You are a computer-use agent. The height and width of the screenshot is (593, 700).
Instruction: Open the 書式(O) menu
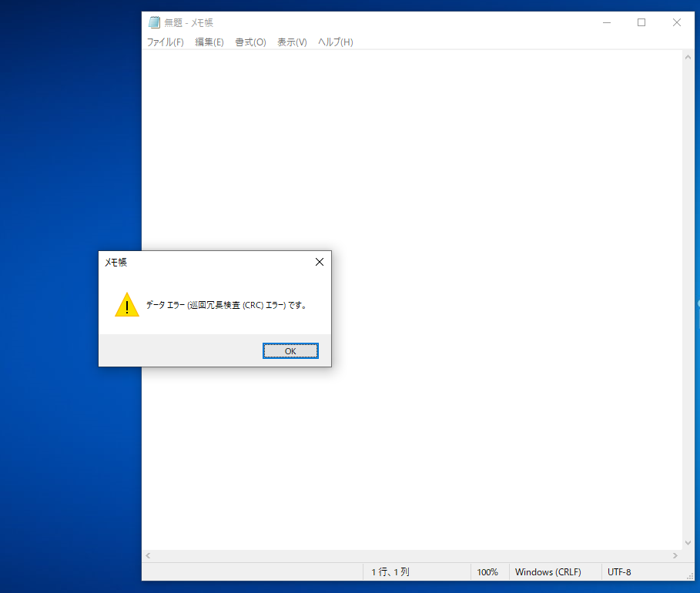250,42
